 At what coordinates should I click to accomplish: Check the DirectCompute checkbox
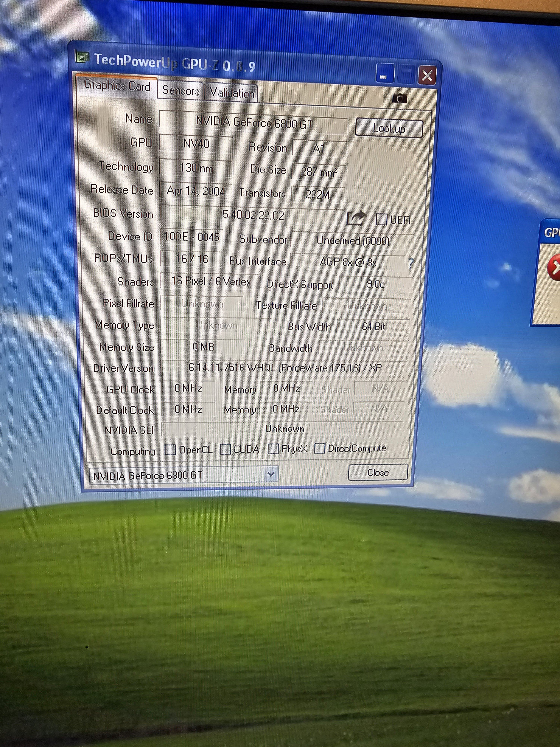pyautogui.click(x=319, y=448)
